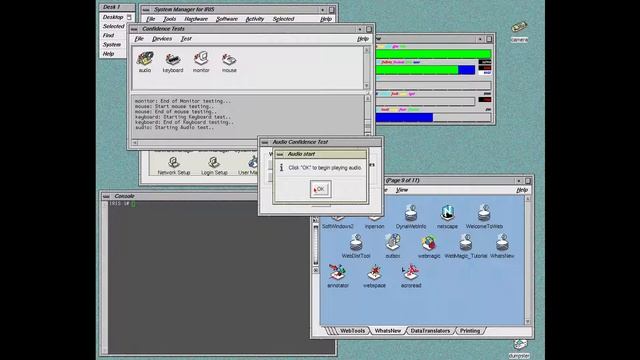Image resolution: width=640 pixels, height=360 pixels.
Task: Open Hardware menu in System Manager
Action: (x=196, y=19)
